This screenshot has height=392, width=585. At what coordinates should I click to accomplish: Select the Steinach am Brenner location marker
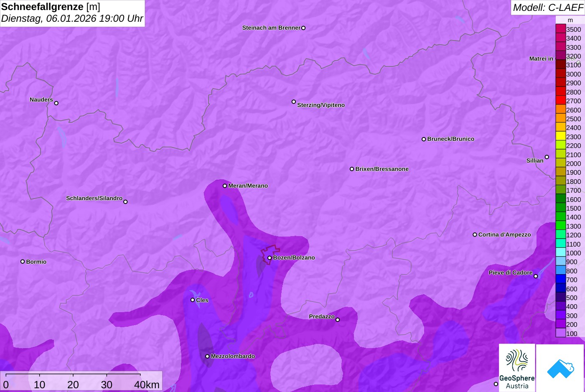click(303, 28)
